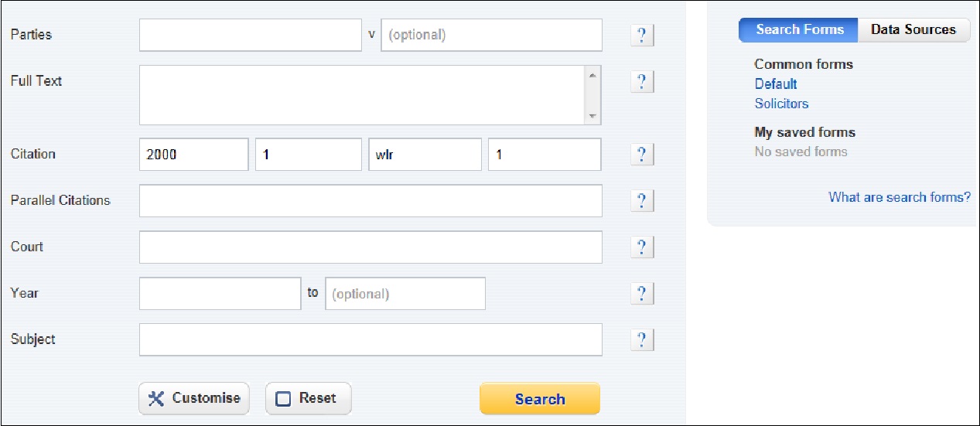
Task: Open help icon for Subject field
Action: [x=642, y=340]
